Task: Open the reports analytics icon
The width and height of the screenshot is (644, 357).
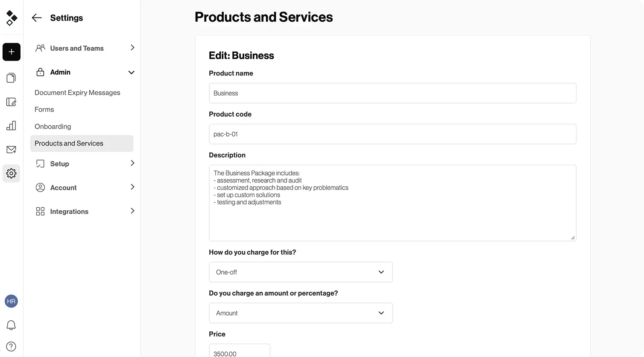Action: point(11,125)
